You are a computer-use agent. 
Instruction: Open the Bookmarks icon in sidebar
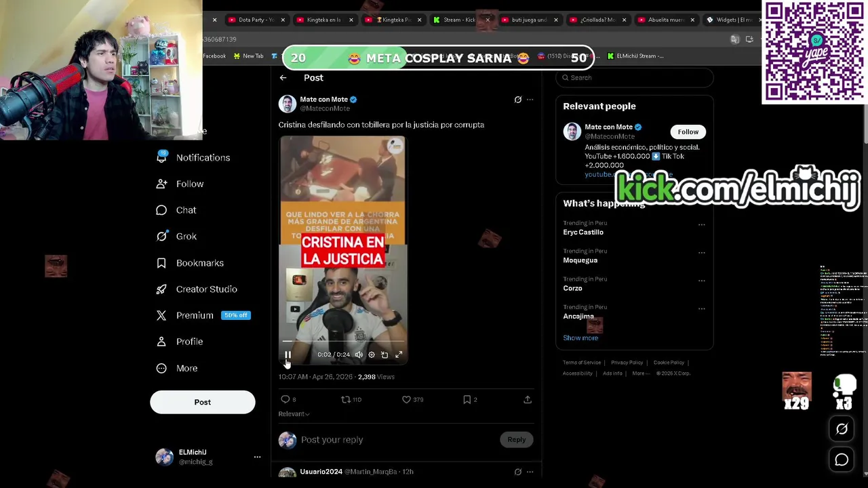[x=161, y=263]
